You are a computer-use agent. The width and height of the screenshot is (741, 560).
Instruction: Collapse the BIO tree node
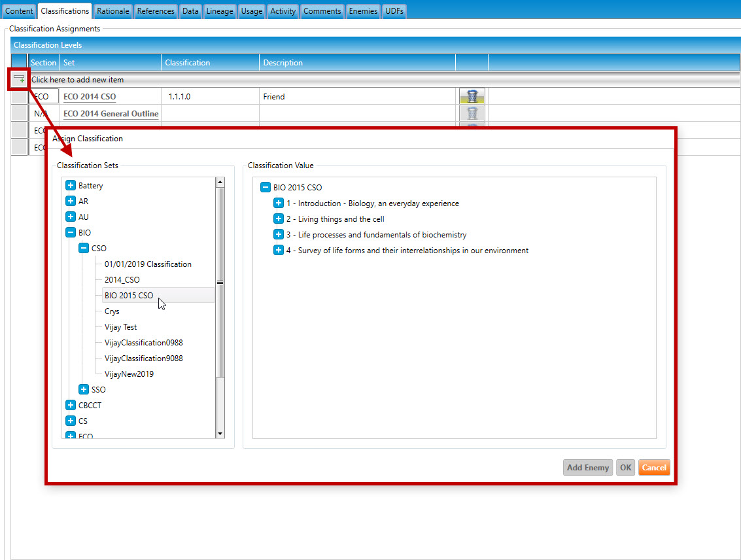click(71, 233)
